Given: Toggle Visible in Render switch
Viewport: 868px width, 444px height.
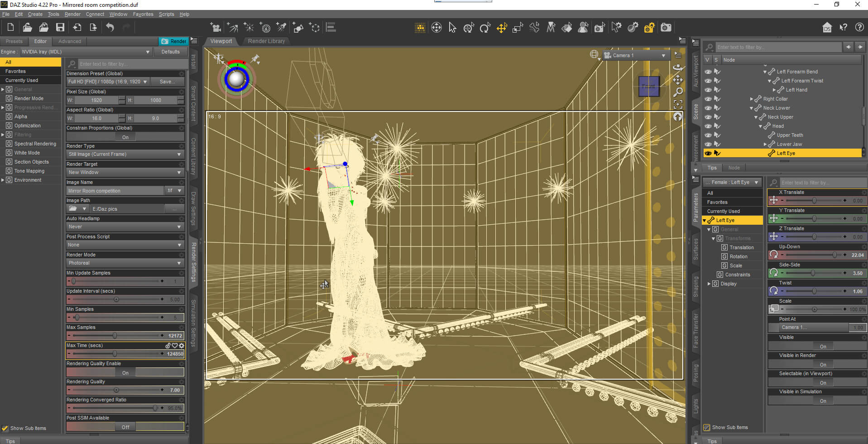Looking at the screenshot, I should [x=823, y=364].
